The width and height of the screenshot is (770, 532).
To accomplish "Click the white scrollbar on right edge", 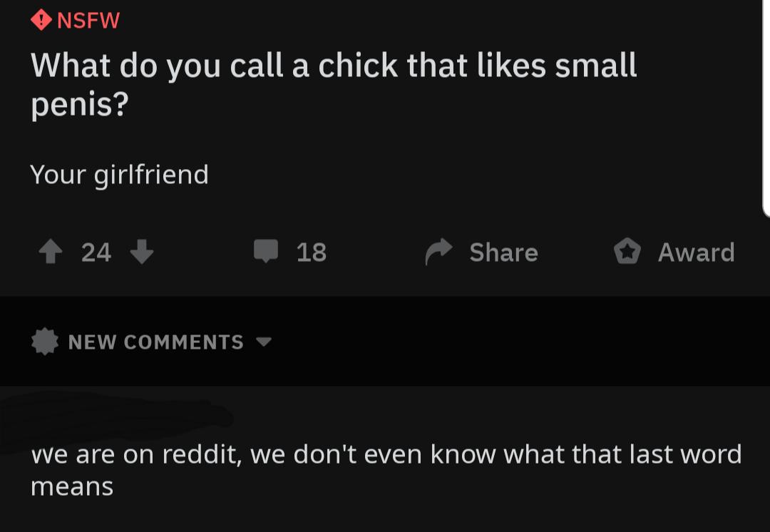I will coord(766,107).
